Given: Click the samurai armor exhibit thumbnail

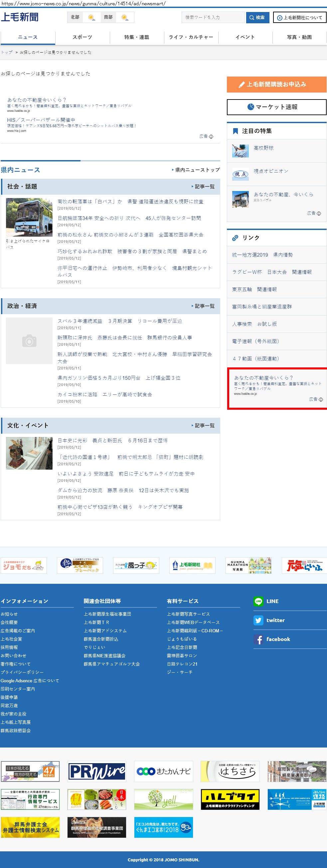Looking at the screenshot, I should pos(29,453).
